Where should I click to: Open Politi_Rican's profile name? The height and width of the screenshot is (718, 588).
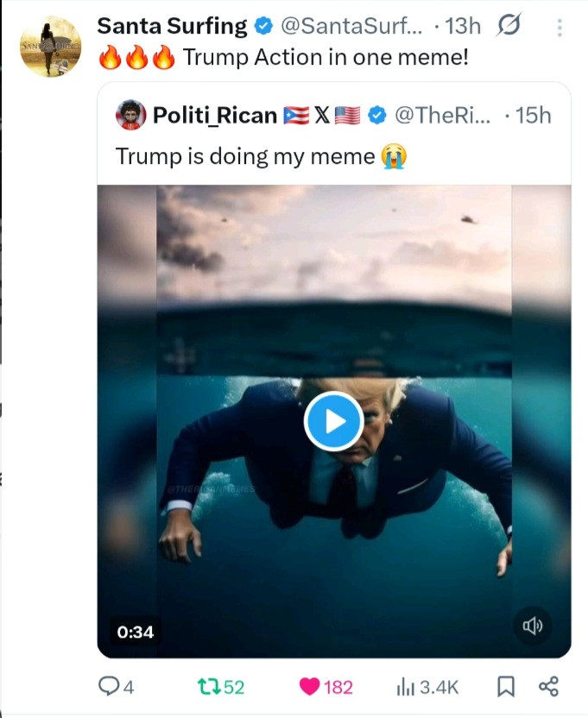click(x=215, y=115)
